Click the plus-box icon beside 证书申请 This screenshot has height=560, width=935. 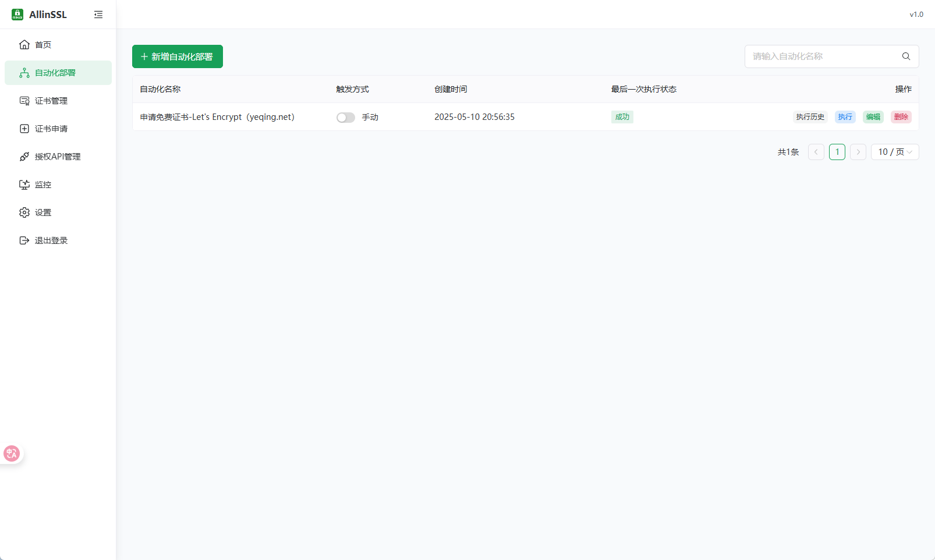coord(24,129)
